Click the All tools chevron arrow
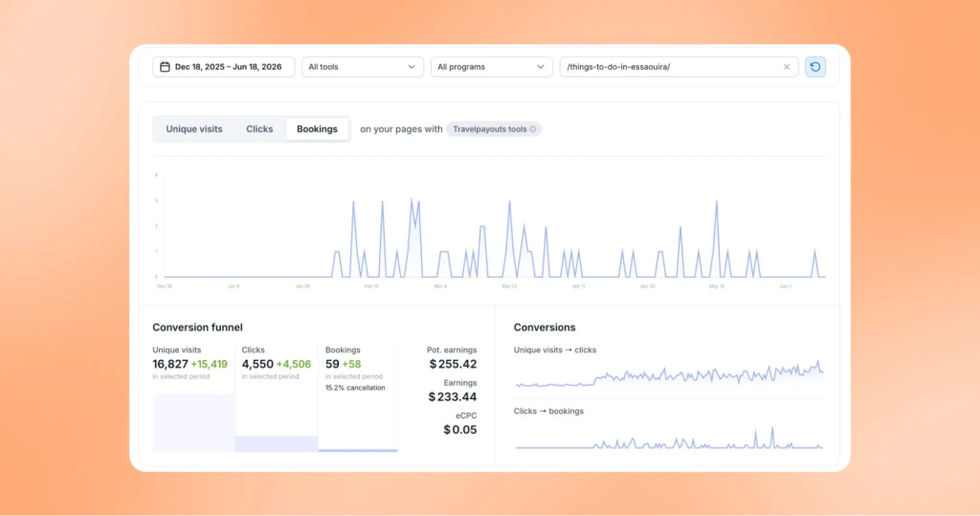This screenshot has height=516, width=980. (x=412, y=67)
